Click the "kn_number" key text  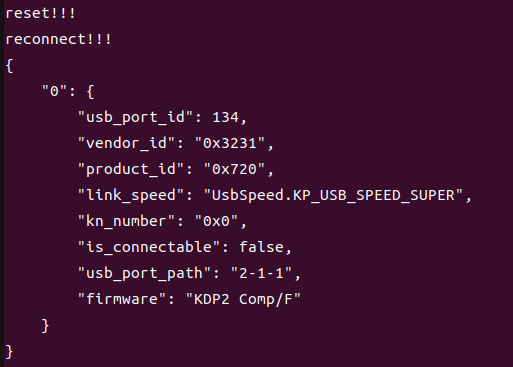[x=126, y=221]
